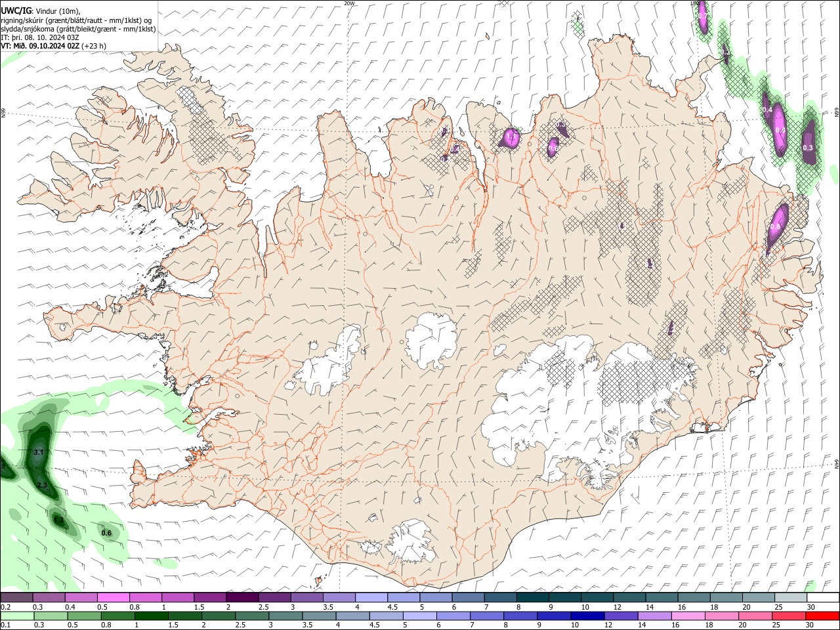Click the '25' label under the bottom legend row

[x=777, y=625]
